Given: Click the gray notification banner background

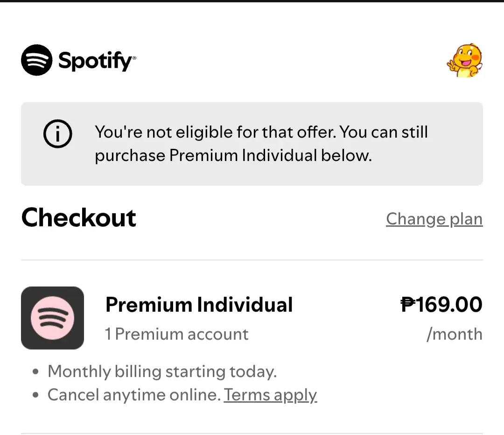Looking at the screenshot, I should (x=252, y=144).
